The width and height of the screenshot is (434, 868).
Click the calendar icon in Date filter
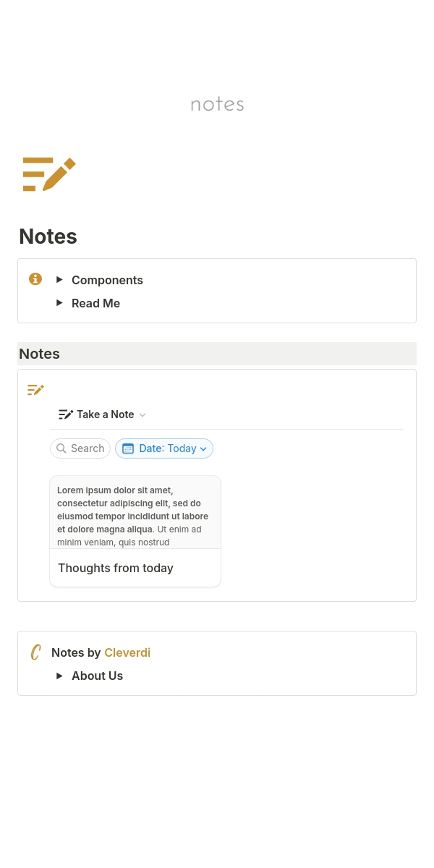point(128,448)
